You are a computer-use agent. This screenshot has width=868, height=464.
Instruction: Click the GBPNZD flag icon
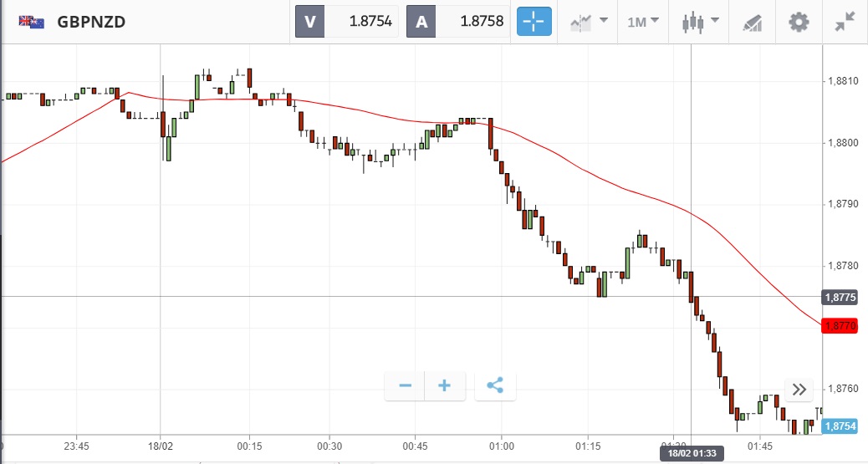[32, 22]
